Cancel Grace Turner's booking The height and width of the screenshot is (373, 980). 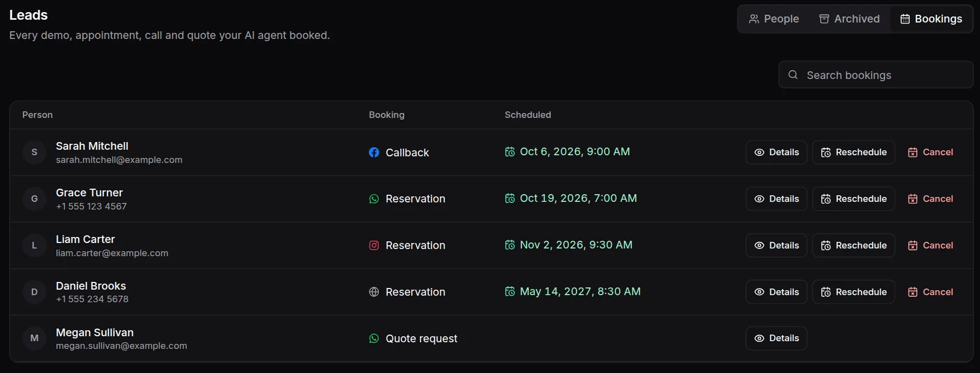click(931, 199)
